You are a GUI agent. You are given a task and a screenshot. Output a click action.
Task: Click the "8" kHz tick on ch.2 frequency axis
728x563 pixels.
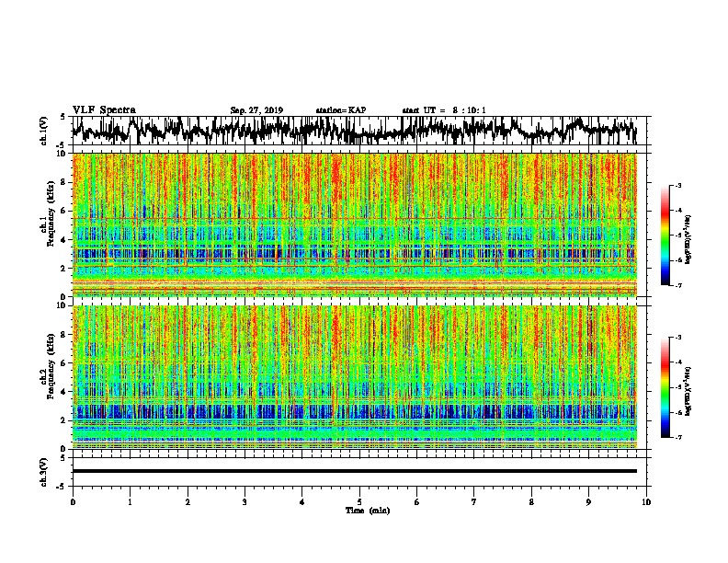click(x=63, y=335)
